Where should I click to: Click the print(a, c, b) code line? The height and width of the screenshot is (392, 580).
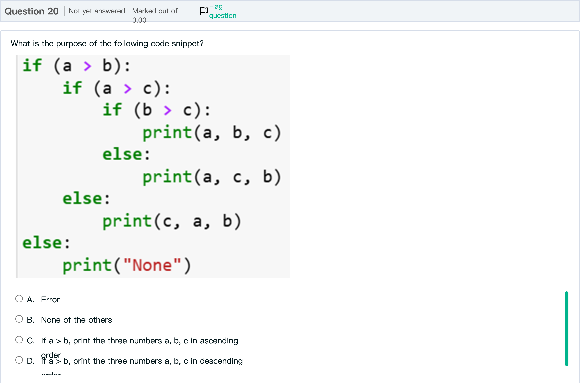(212, 177)
